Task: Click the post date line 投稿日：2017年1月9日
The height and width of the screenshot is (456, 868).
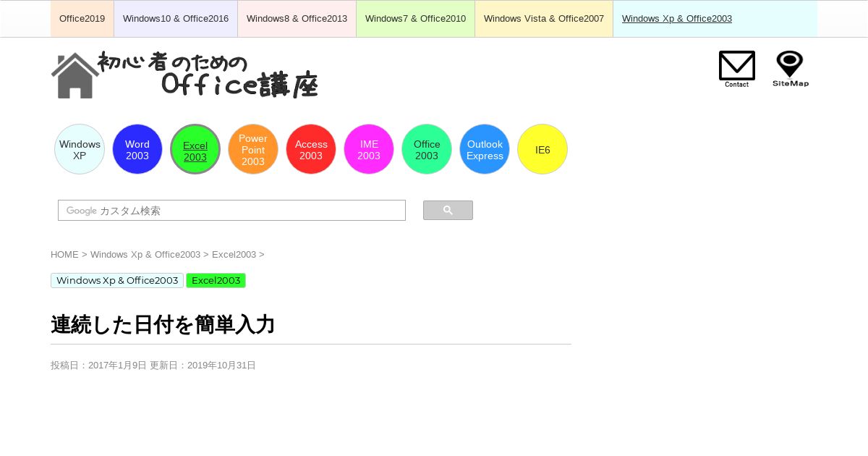Action: click(98, 366)
